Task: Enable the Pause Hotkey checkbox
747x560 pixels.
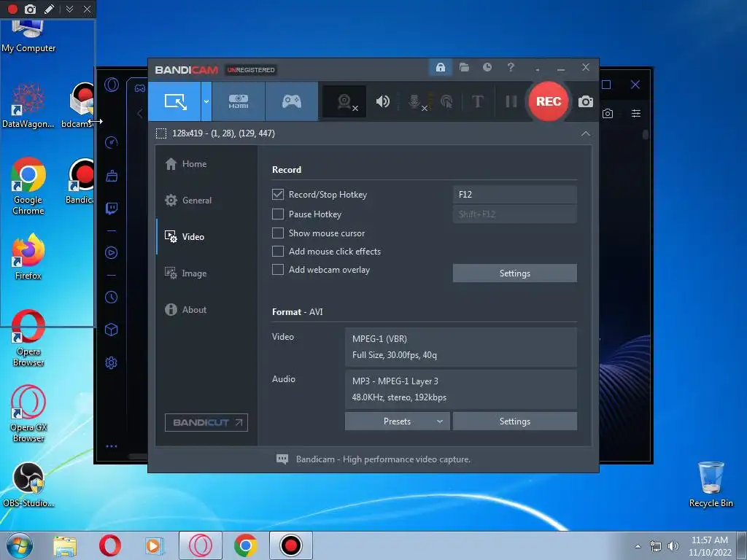Action: [x=278, y=214]
